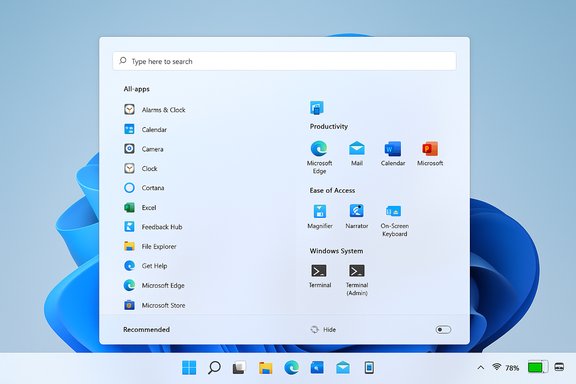Launch Microsoft Edge from the apps list
This screenshot has width=576, height=384.
click(154, 285)
